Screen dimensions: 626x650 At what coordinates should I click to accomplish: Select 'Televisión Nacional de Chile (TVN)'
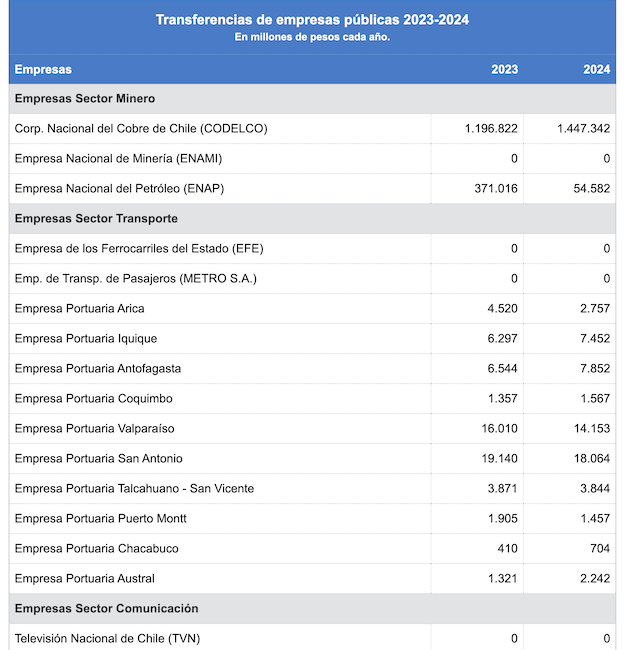[x=107, y=639]
